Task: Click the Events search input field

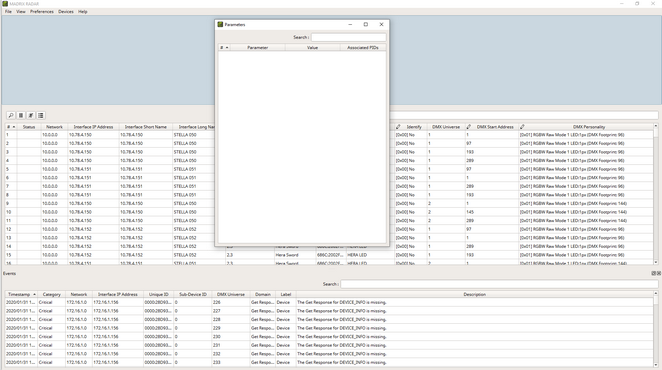Action: (499, 284)
